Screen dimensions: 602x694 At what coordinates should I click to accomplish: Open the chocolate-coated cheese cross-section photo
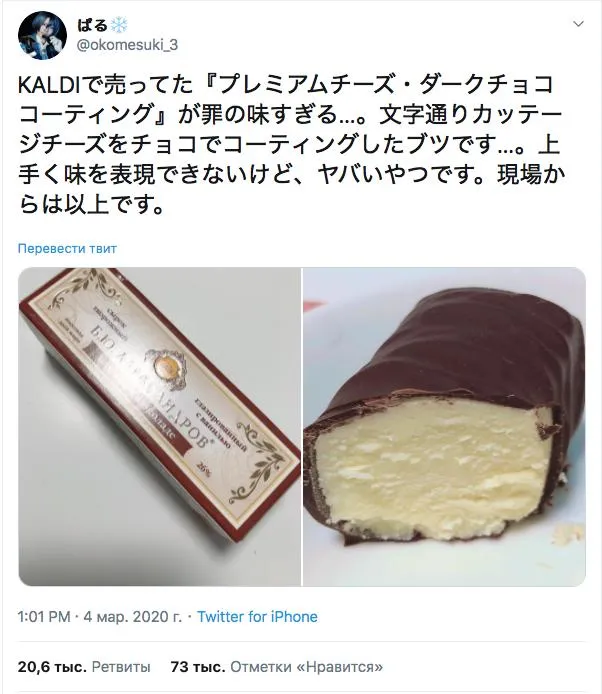click(444, 427)
